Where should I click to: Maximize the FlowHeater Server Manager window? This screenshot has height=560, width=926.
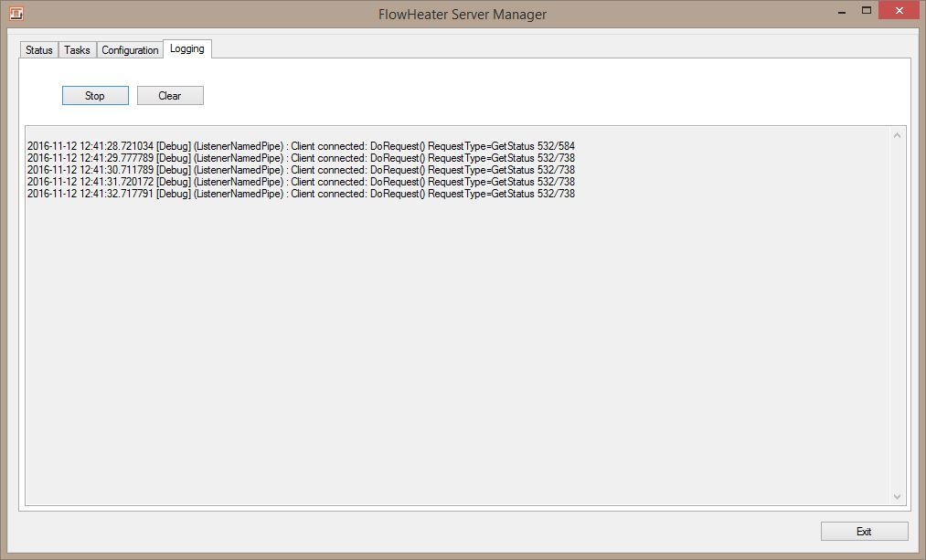[865, 10]
